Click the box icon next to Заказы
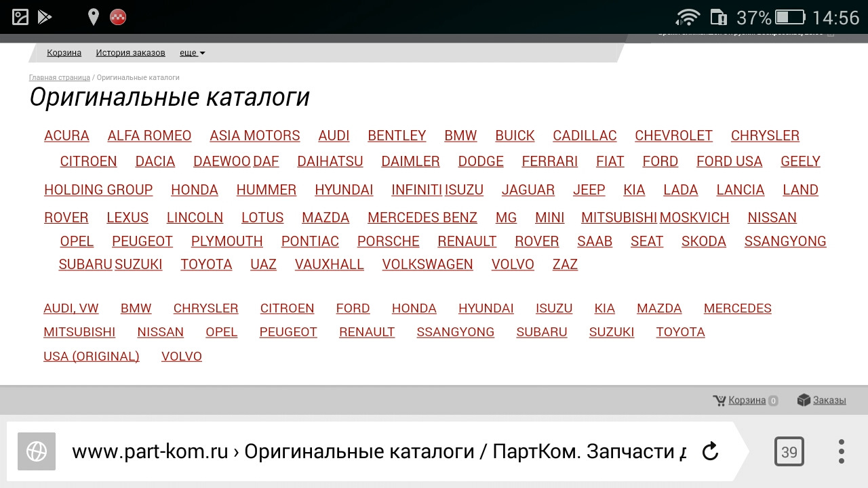Screen dimensions: 868x488 804,400
